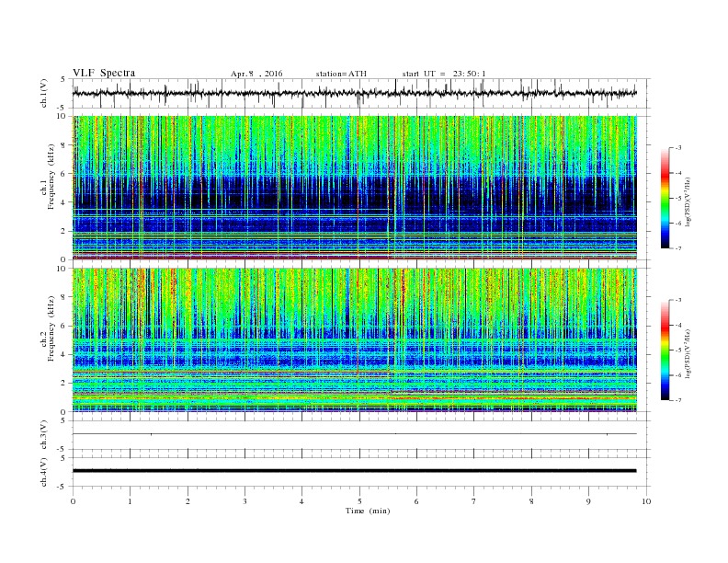The width and height of the screenshot is (728, 563).
Task: Click the "station=ATH" header label
Action: point(341,74)
